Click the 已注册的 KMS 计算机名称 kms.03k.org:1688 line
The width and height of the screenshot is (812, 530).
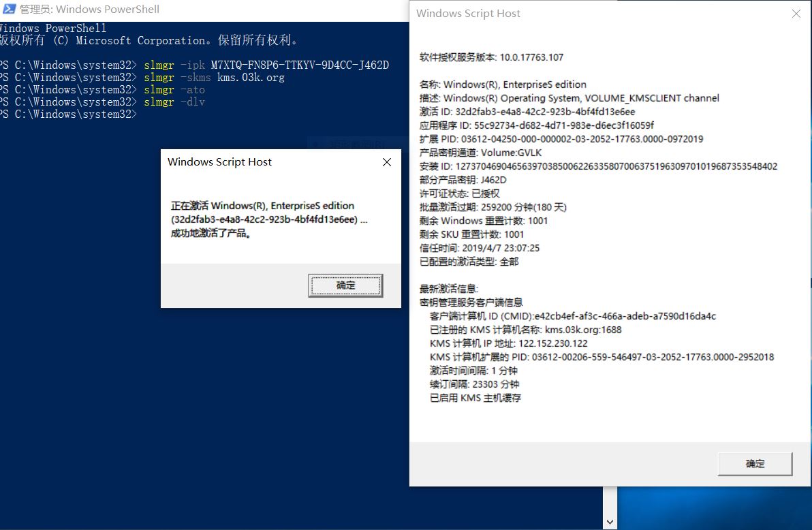[x=526, y=330]
